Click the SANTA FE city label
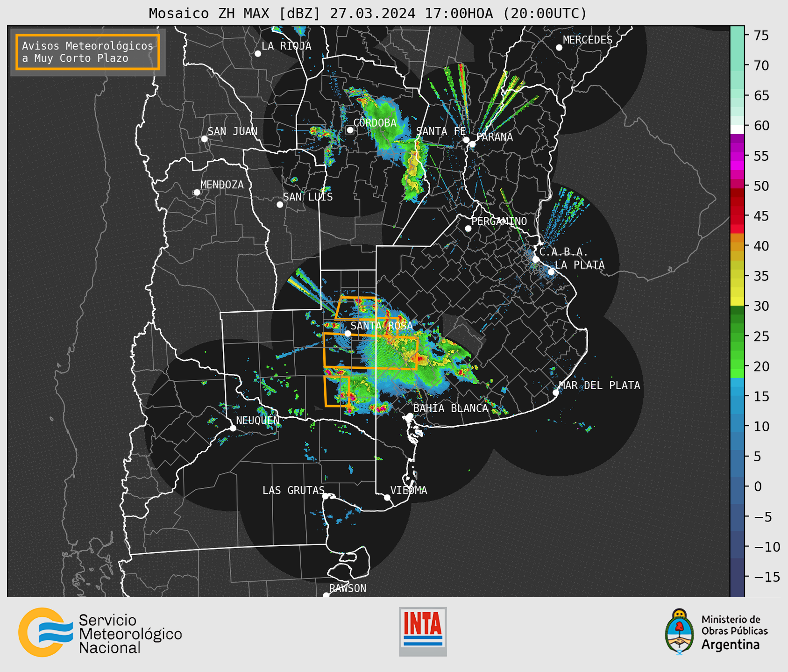Image resolution: width=788 pixels, height=672 pixels. [x=441, y=131]
